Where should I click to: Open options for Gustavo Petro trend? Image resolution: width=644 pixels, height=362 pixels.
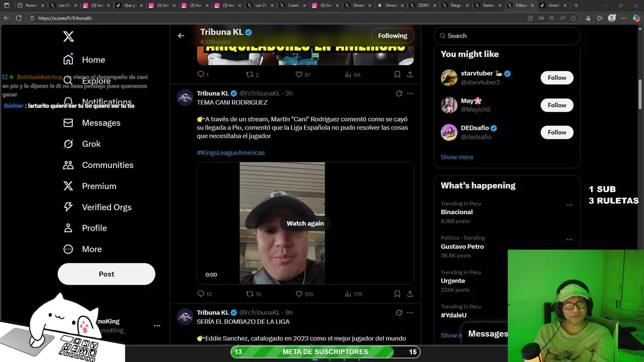pyautogui.click(x=569, y=239)
